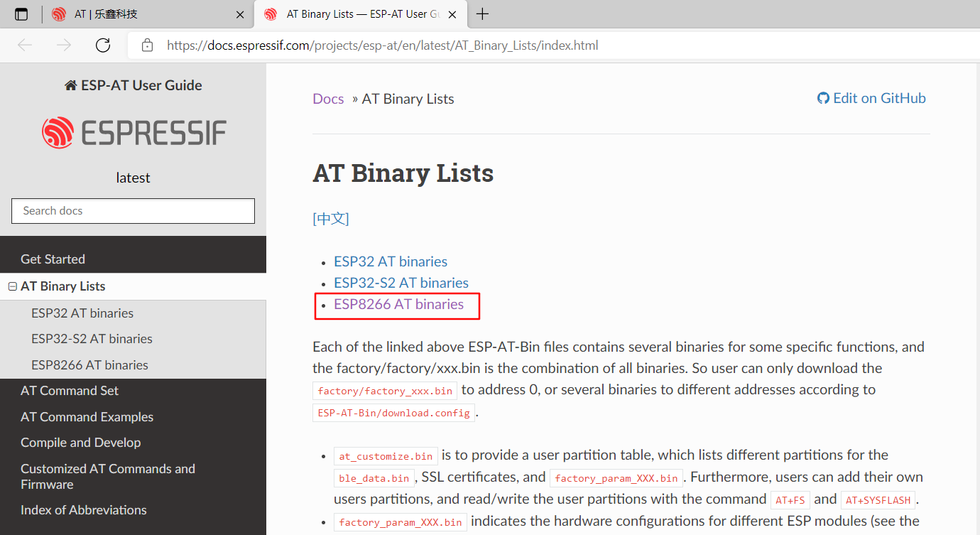This screenshot has width=980, height=535.
Task: Open ESP32 AT binaries content link
Action: (x=391, y=261)
